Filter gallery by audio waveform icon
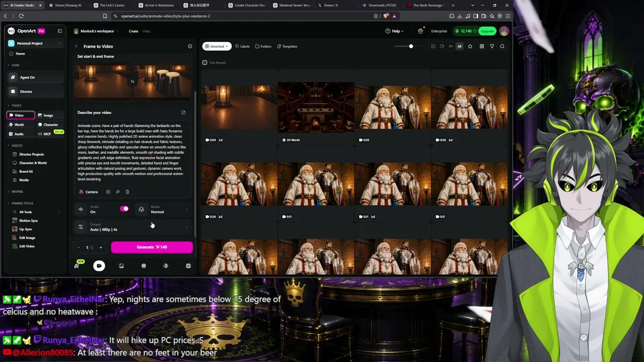 (450, 46)
